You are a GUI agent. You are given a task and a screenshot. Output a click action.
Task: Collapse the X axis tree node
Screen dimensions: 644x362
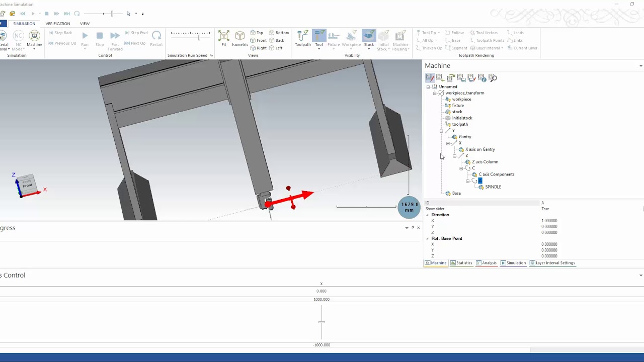coord(448,143)
